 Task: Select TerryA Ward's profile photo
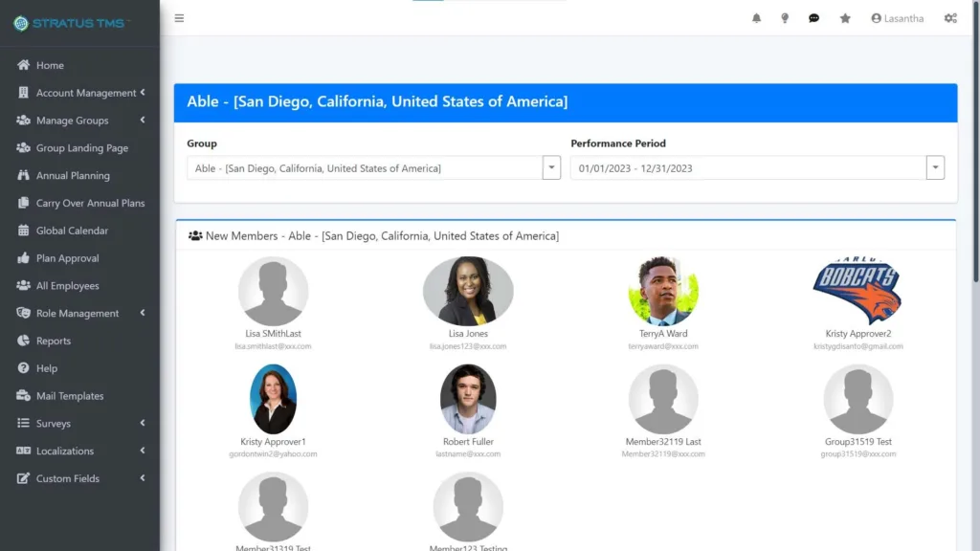pyautogui.click(x=663, y=291)
